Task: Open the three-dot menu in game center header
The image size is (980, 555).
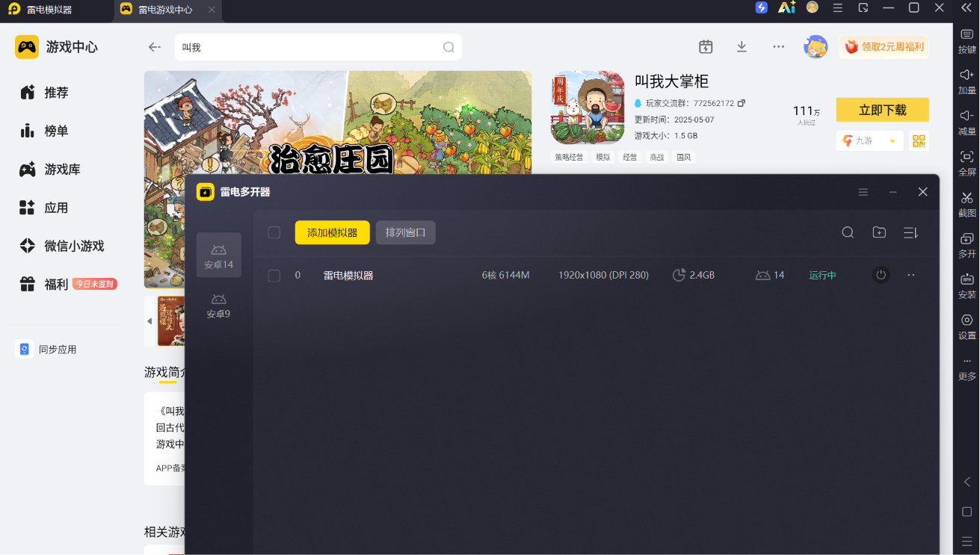Action: tap(779, 46)
